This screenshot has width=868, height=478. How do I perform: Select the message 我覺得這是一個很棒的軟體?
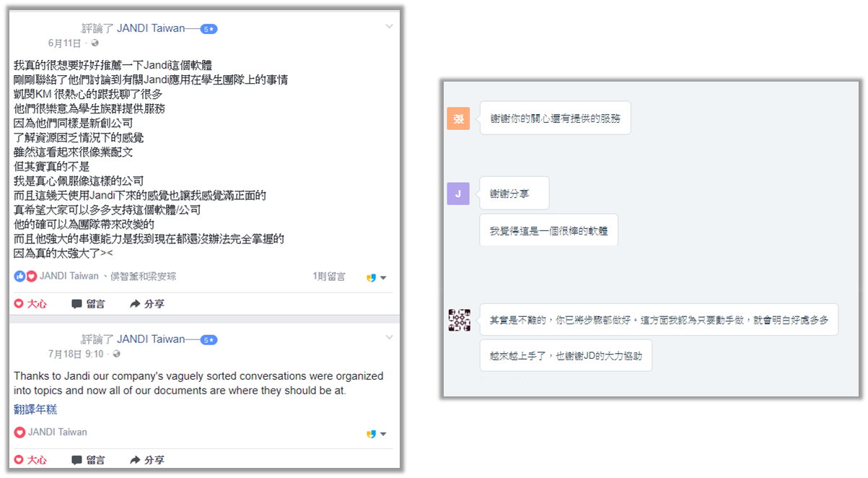548,230
